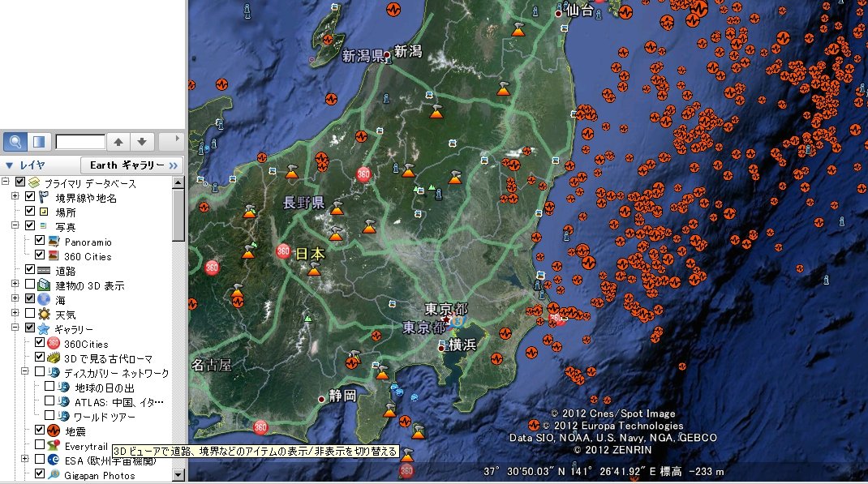Click the volcano icon near 新潟
This screenshot has height=484, width=868.
(436, 110)
